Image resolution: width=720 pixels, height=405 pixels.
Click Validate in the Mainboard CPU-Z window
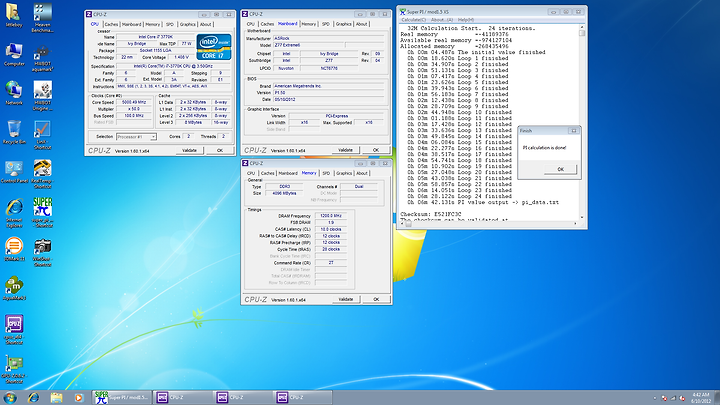tap(345, 150)
